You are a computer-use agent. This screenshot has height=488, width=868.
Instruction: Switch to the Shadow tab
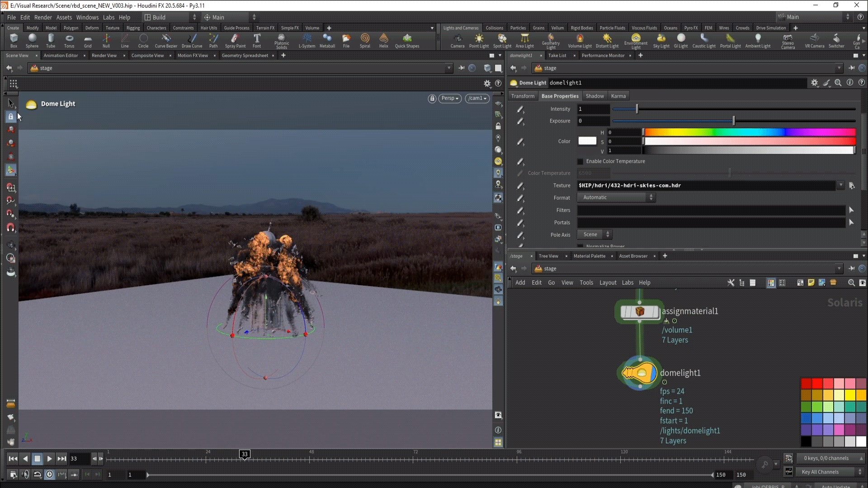(x=594, y=96)
